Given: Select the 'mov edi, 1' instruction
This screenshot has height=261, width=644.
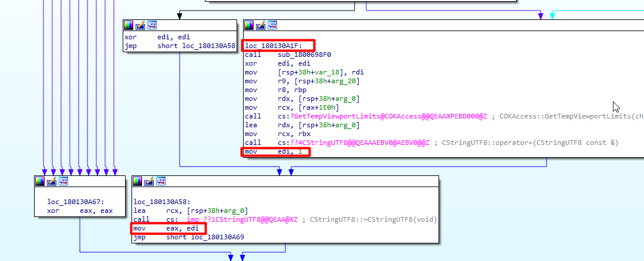Looking at the screenshot, I should tap(274, 152).
